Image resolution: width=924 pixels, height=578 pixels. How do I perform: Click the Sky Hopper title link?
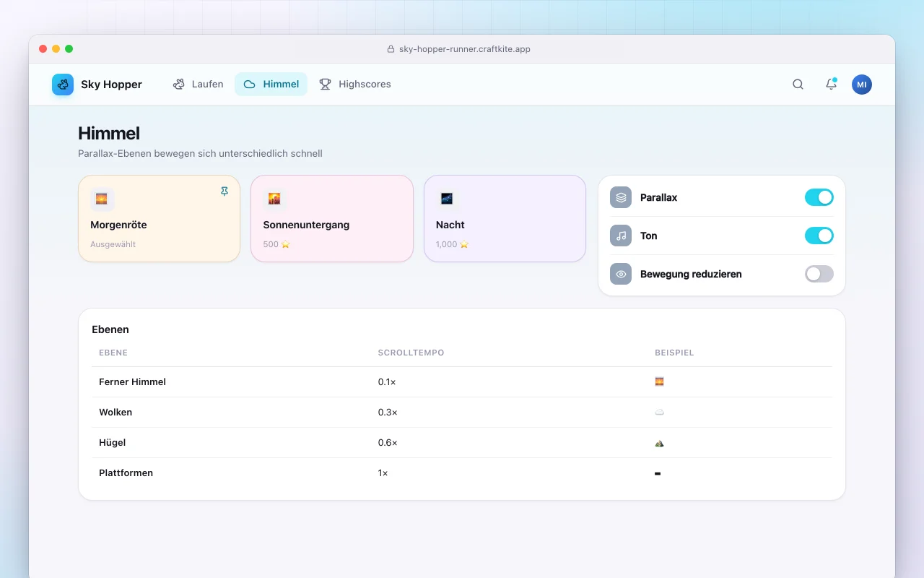coord(111,85)
